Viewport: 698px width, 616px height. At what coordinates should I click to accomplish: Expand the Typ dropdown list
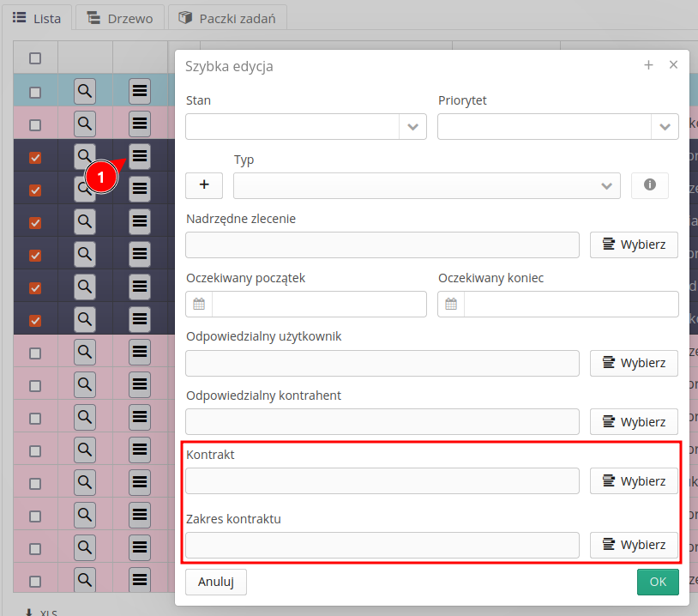point(607,185)
